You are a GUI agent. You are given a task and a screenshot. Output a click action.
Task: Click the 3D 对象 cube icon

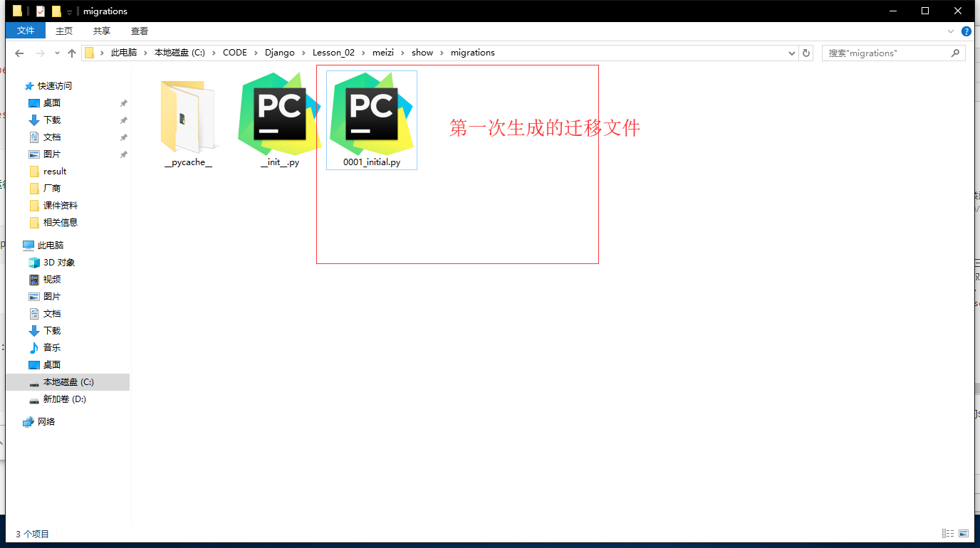(x=33, y=262)
